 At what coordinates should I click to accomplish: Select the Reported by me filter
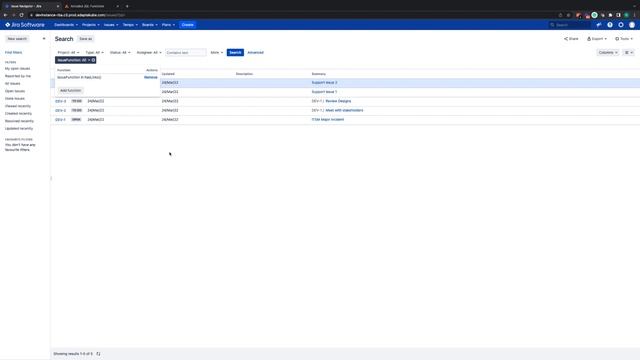click(18, 76)
